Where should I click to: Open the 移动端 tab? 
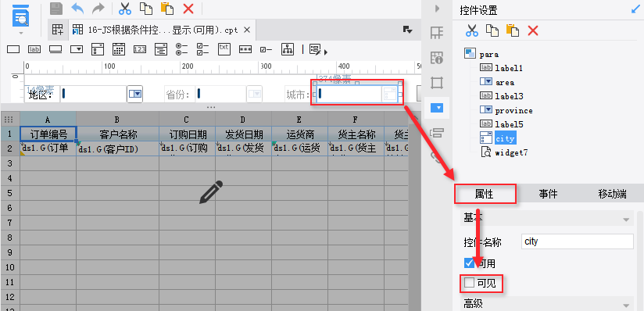pyautogui.click(x=612, y=195)
